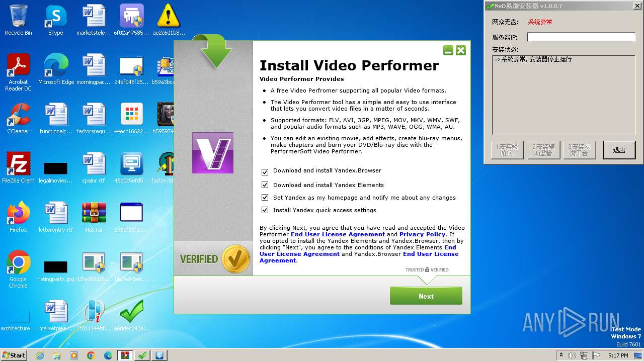The width and height of the screenshot is (644, 362).
Task: Open the Microsoft Edge desktop shortcut
Action: 56,69
